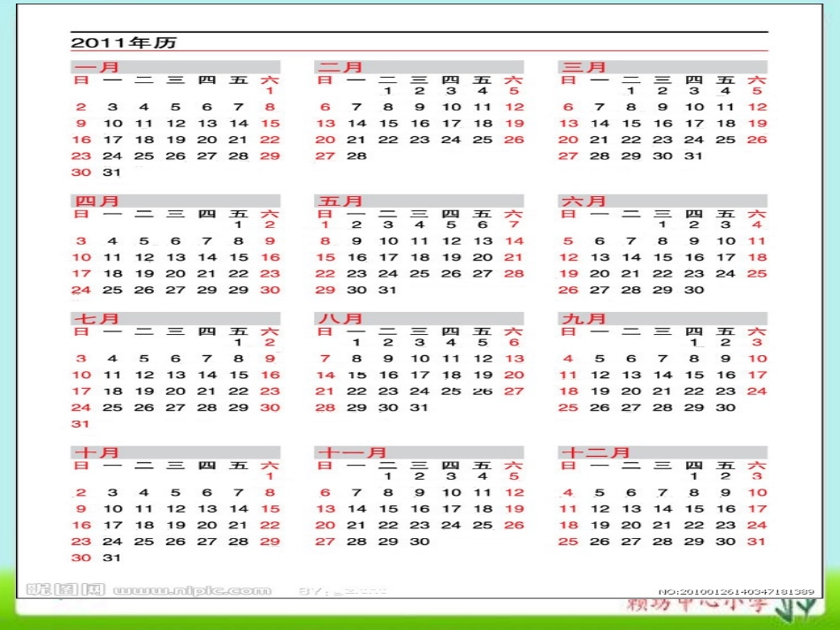Click day 31 in the 十月 calendar

[x=112, y=558]
